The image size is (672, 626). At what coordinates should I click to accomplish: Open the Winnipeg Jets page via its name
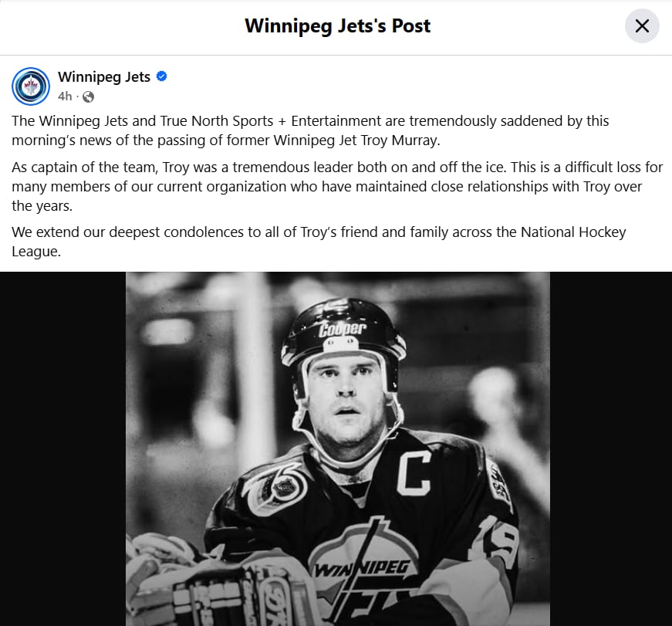(104, 76)
